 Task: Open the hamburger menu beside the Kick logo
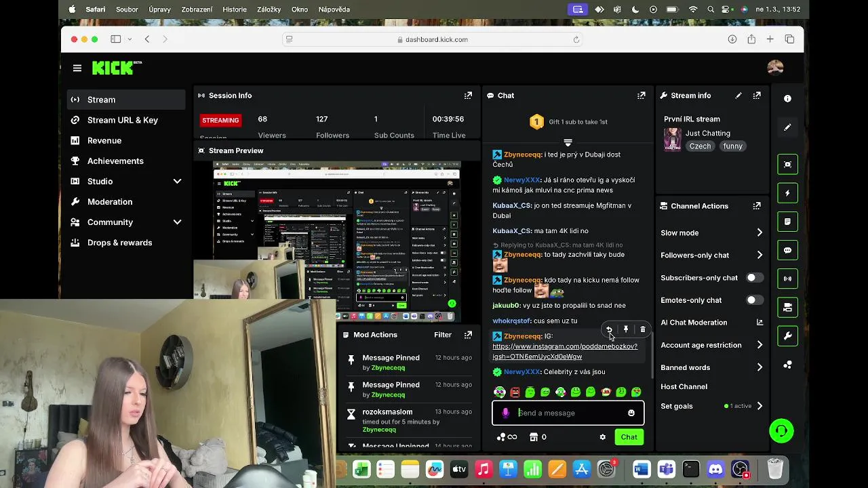[77, 68]
